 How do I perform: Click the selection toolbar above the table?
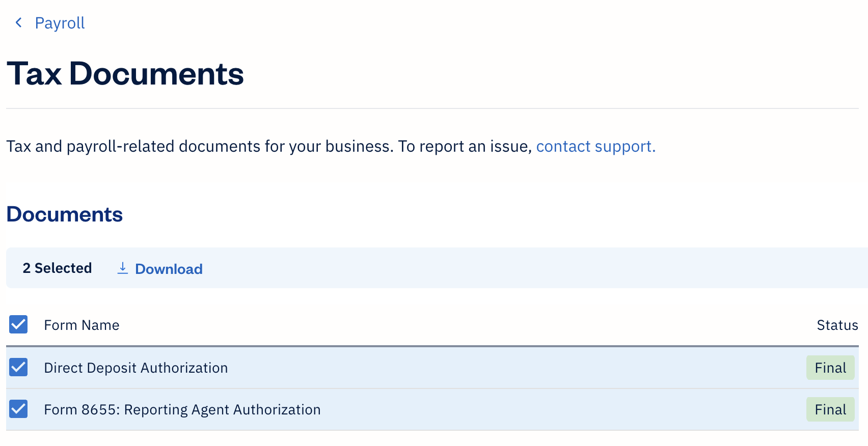click(433, 268)
